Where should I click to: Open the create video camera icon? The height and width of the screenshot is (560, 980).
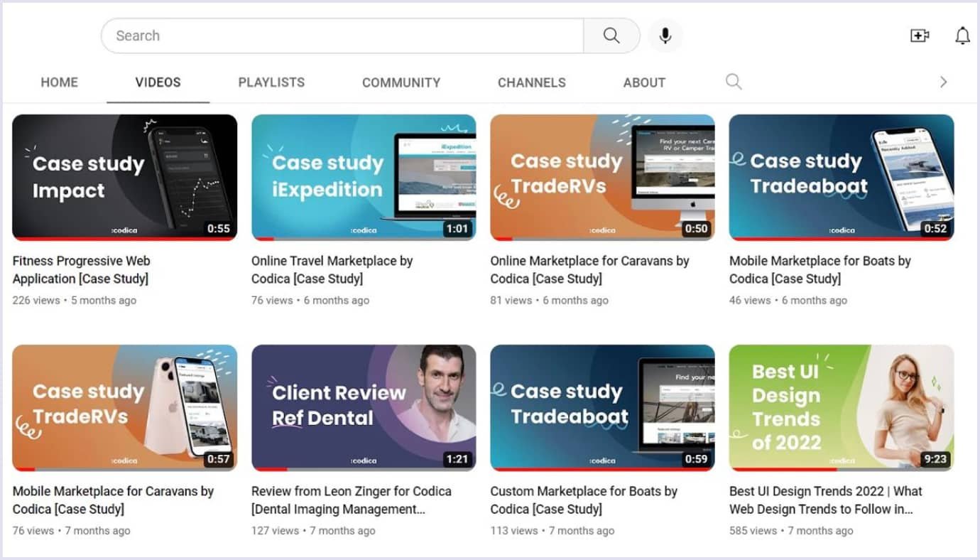tap(920, 36)
